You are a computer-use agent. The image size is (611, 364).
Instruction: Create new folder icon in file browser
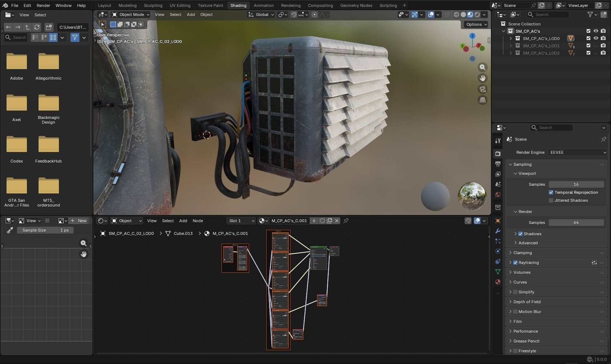click(x=49, y=27)
